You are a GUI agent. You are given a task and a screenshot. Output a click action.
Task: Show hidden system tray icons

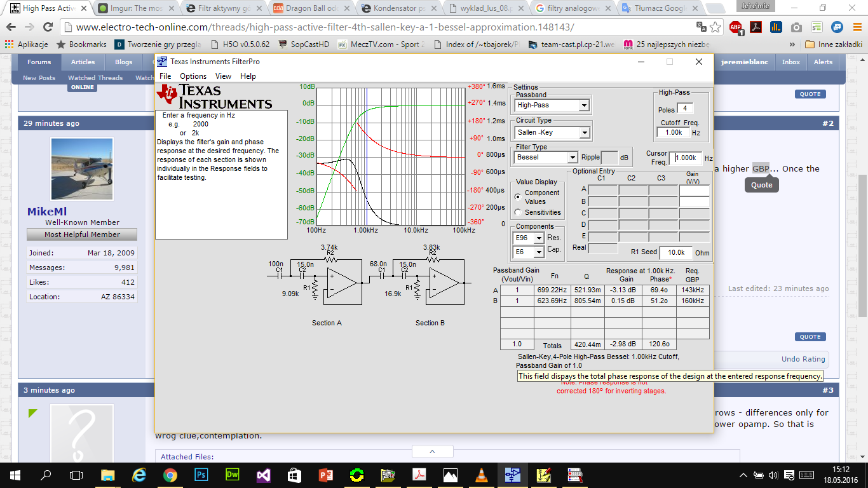click(743, 475)
